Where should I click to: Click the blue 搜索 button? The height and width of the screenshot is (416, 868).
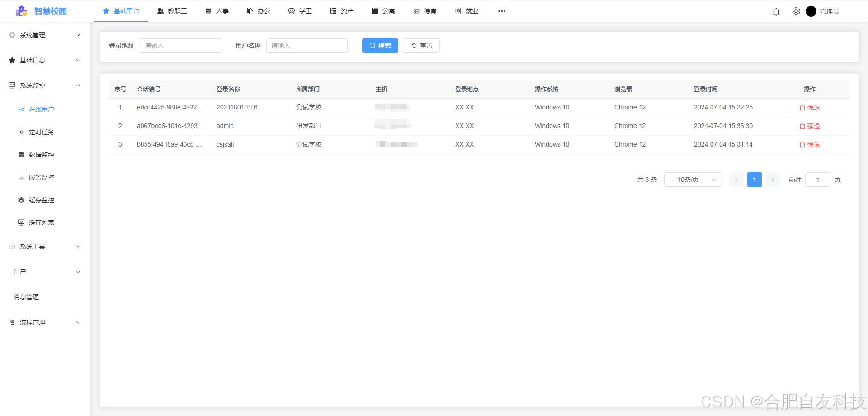click(x=380, y=46)
